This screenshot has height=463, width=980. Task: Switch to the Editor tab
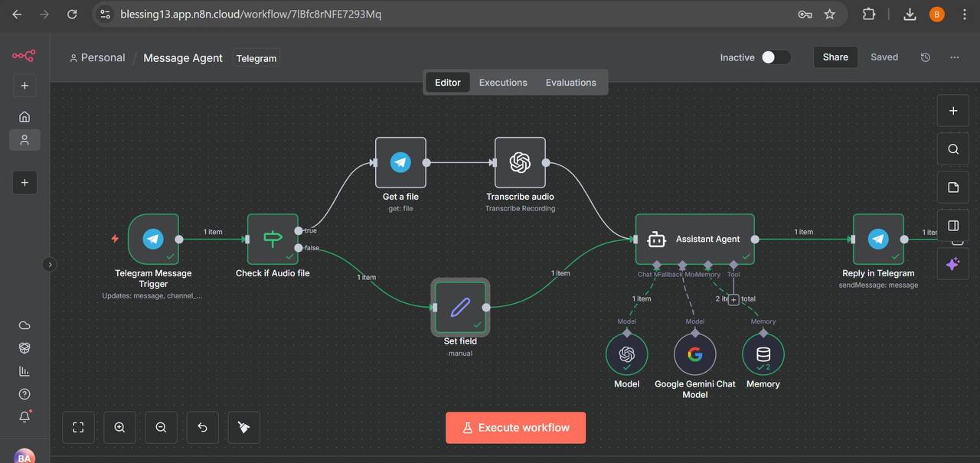pos(448,83)
